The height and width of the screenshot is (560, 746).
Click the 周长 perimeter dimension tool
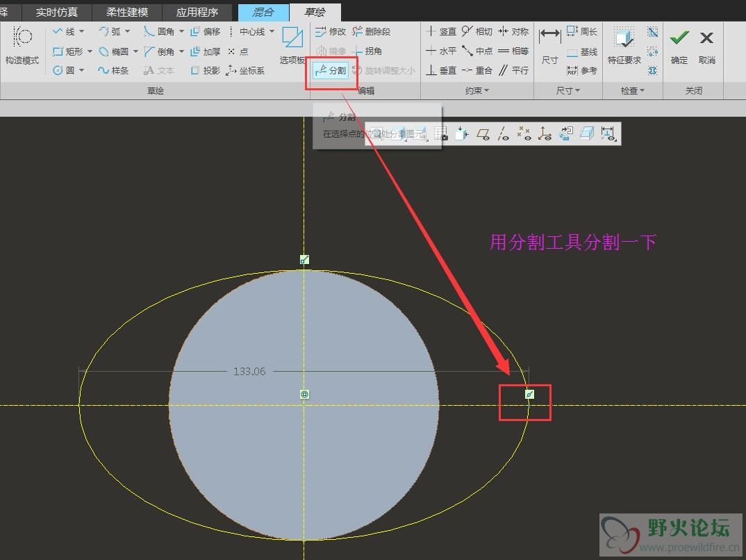[x=581, y=31]
